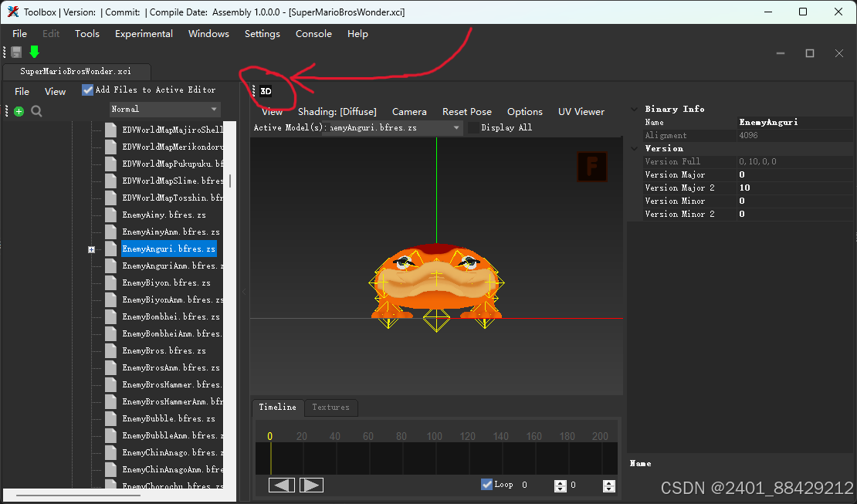Select EnemyBiyonAnm.bfres.zs tree item
This screenshot has width=857, height=504.
click(x=173, y=299)
